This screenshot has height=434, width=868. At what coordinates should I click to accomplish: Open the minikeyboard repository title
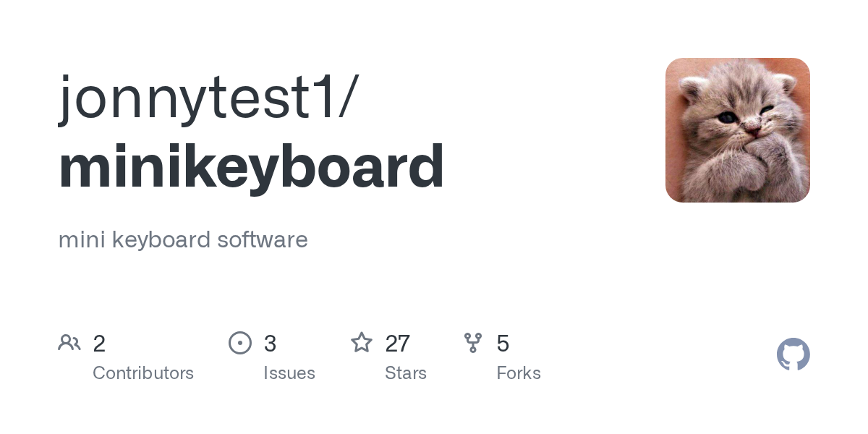tap(251, 167)
